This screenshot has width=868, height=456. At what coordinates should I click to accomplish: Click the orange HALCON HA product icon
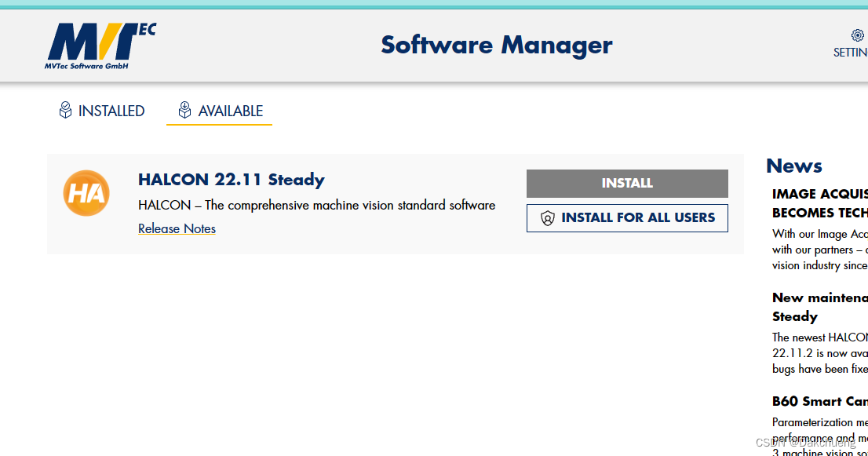click(x=86, y=193)
